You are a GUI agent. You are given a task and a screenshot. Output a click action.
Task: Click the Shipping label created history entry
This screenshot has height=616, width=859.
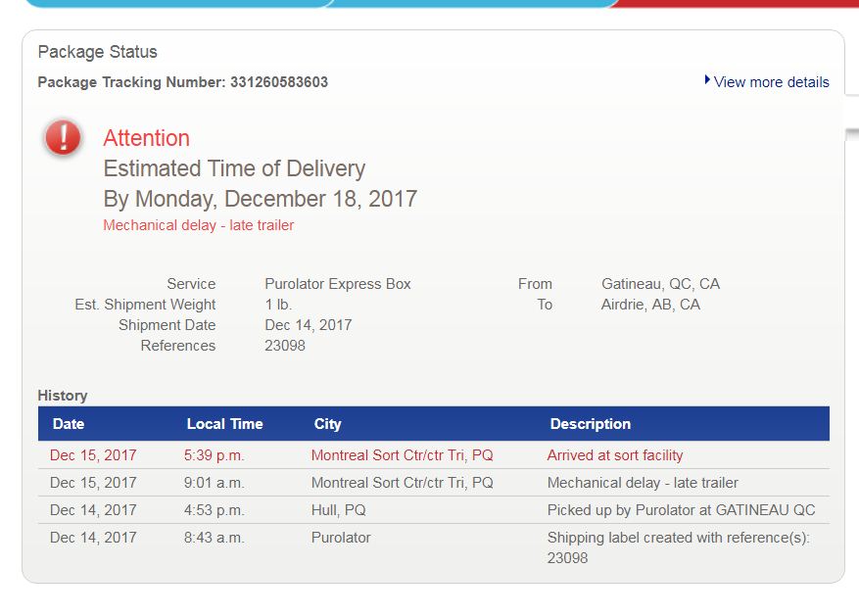[434, 547]
